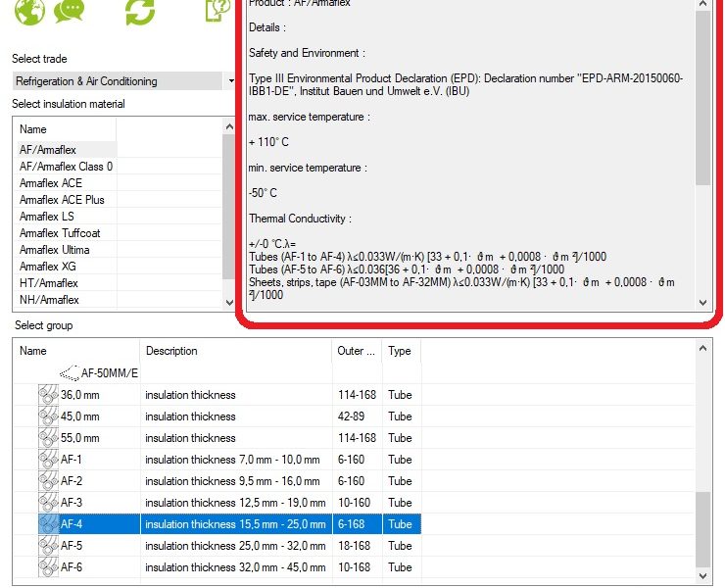Select Armaflex Ultima material
Screen dimensions: 725x588
(55, 249)
